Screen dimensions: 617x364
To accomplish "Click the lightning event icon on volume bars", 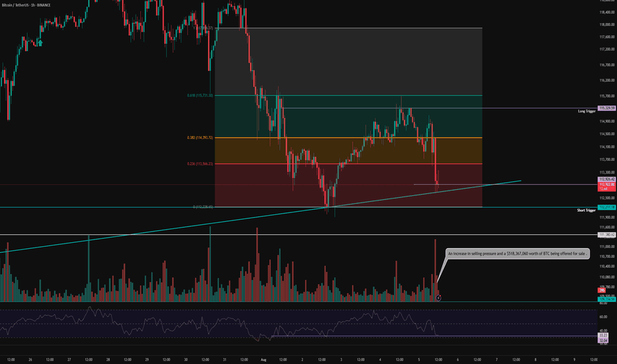I will coord(438,298).
